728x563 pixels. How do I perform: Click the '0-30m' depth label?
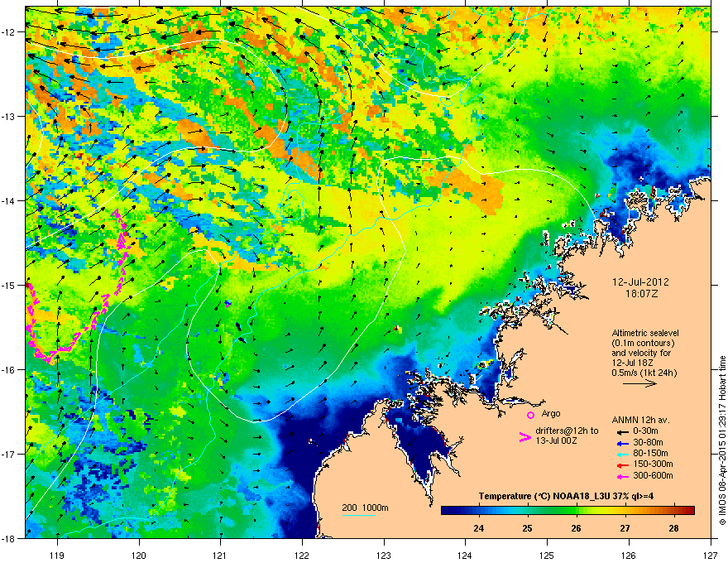click(x=645, y=431)
